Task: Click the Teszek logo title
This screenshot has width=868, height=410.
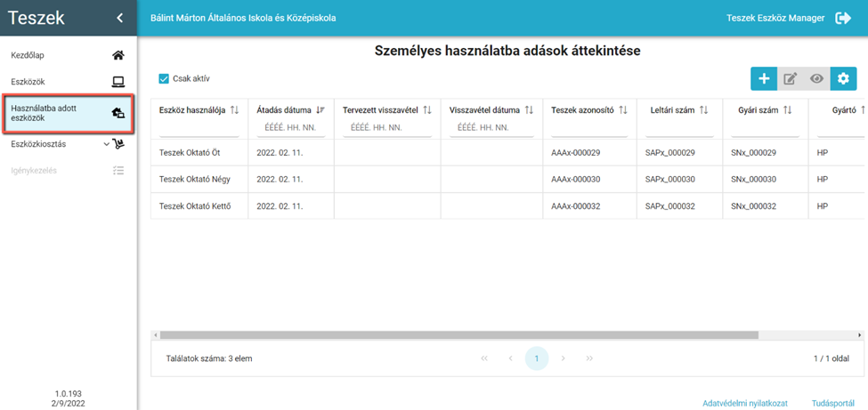Action: click(37, 19)
